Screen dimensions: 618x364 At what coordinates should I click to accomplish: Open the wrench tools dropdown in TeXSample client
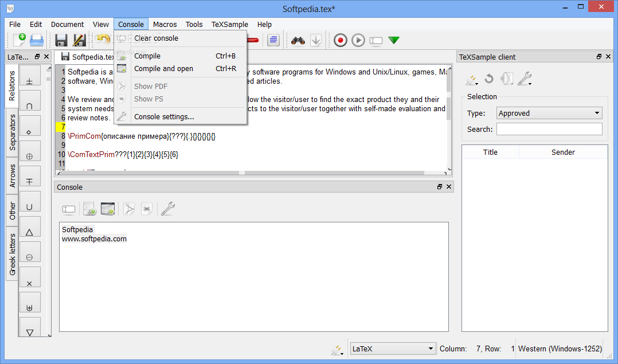click(525, 79)
